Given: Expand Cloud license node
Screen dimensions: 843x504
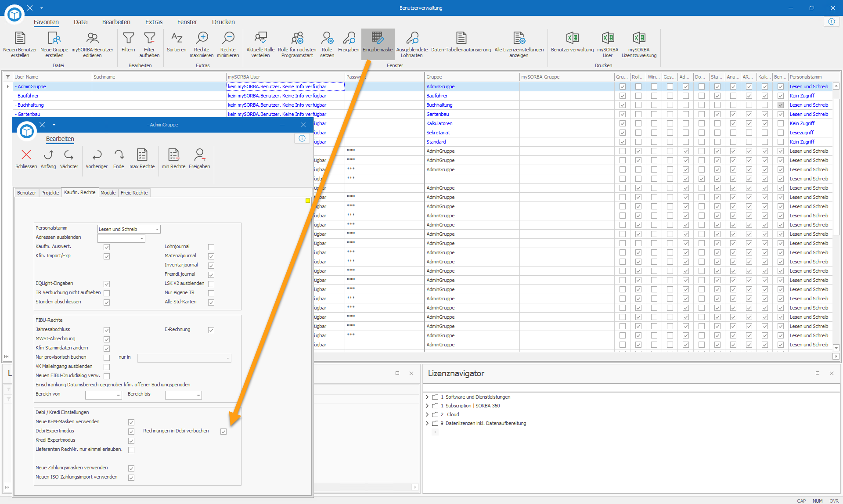Looking at the screenshot, I should [x=427, y=414].
